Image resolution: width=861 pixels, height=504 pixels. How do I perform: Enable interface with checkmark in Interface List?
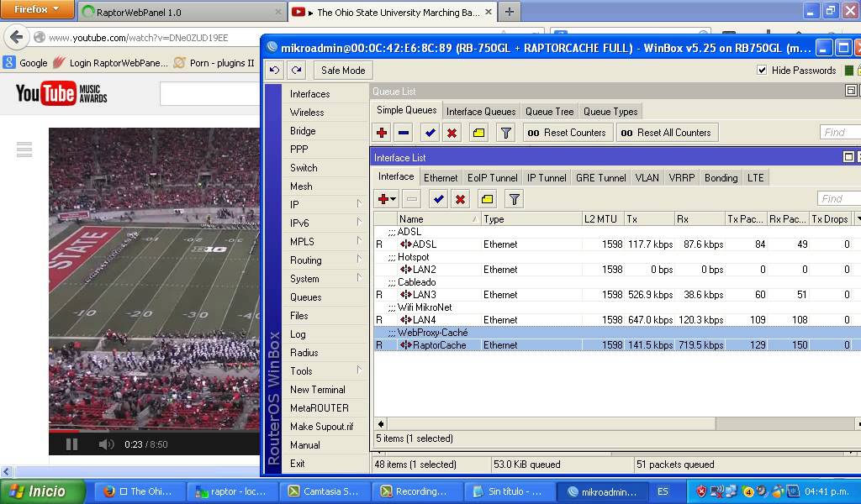coord(438,199)
